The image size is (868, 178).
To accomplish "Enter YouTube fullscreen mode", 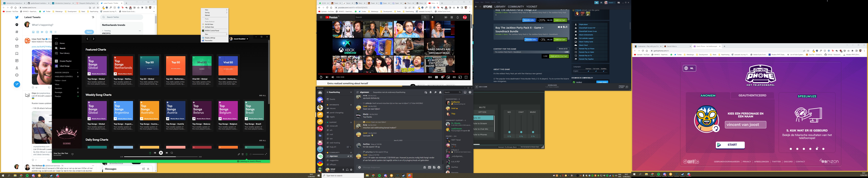I will pos(466,77).
